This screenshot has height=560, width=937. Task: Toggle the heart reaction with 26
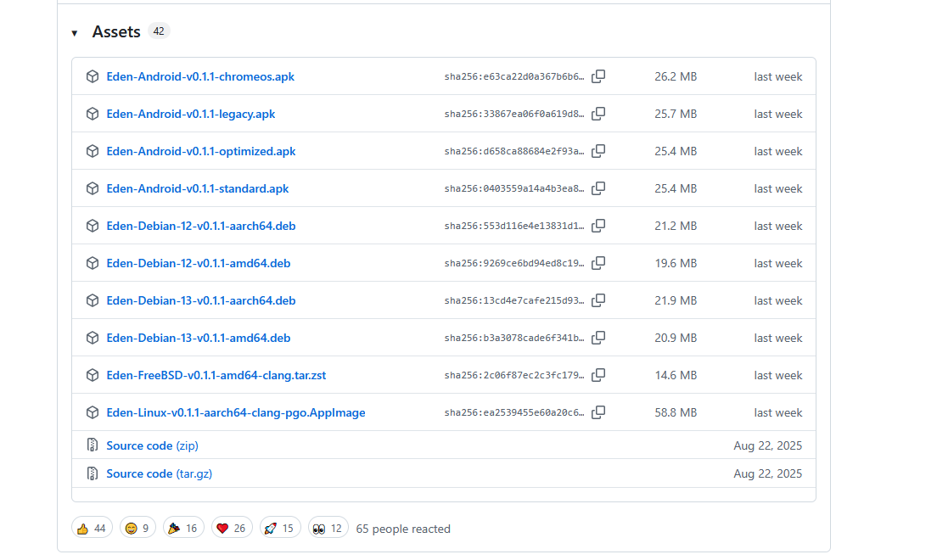(231, 529)
